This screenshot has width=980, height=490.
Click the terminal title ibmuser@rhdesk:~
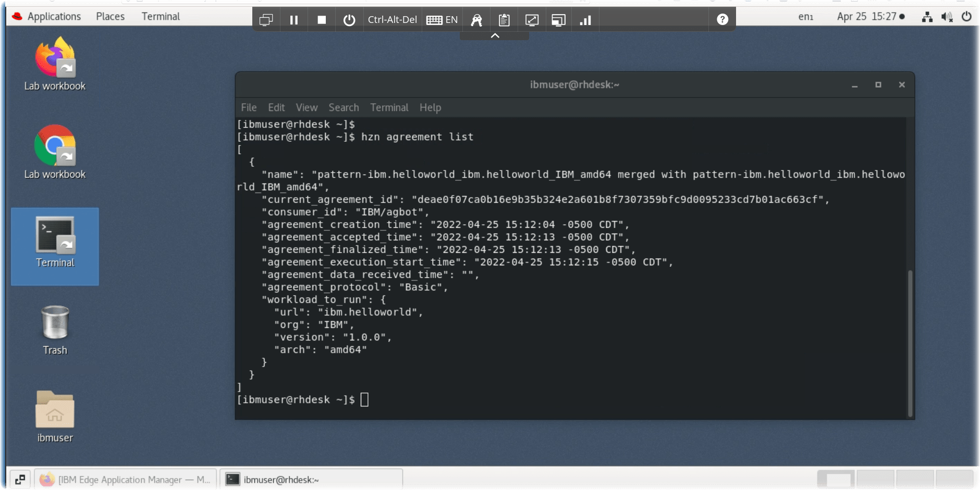click(x=574, y=85)
